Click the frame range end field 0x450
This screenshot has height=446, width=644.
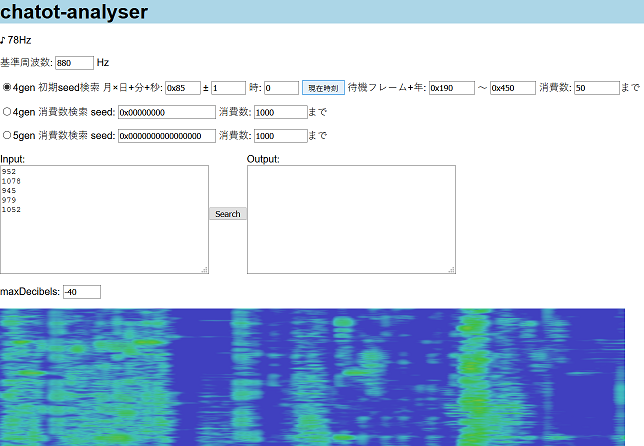coord(513,88)
